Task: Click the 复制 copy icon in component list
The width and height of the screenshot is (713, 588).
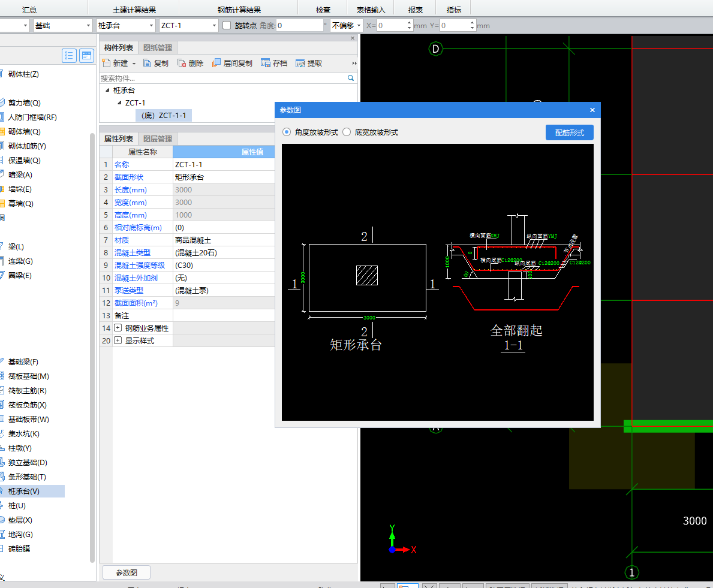Action: tap(148, 63)
